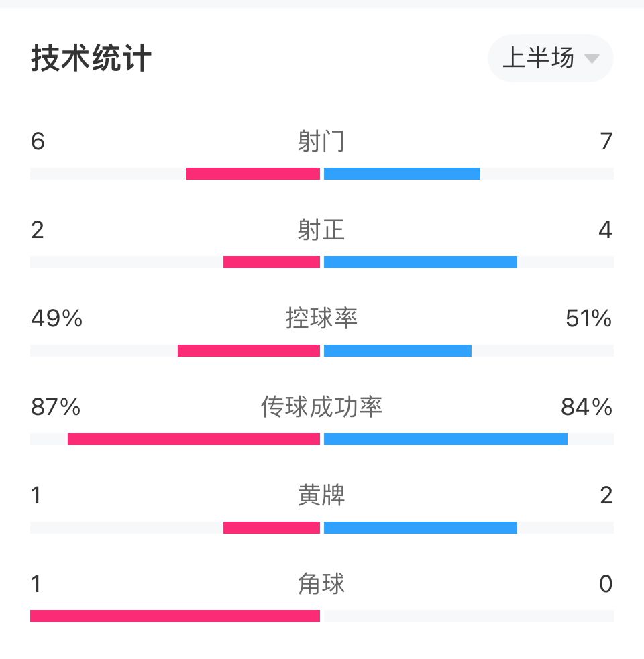Click the 控球率 stat label
The image size is (644, 659).
(x=322, y=318)
